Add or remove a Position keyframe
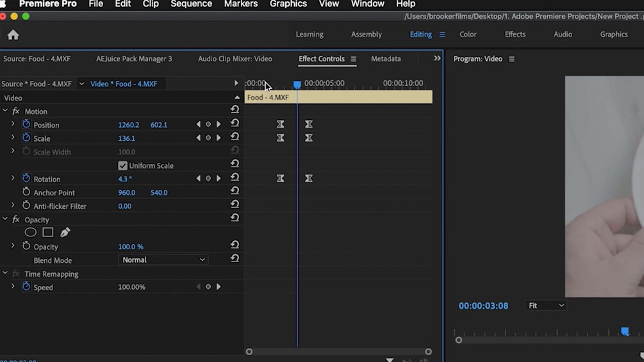 pyautogui.click(x=208, y=124)
